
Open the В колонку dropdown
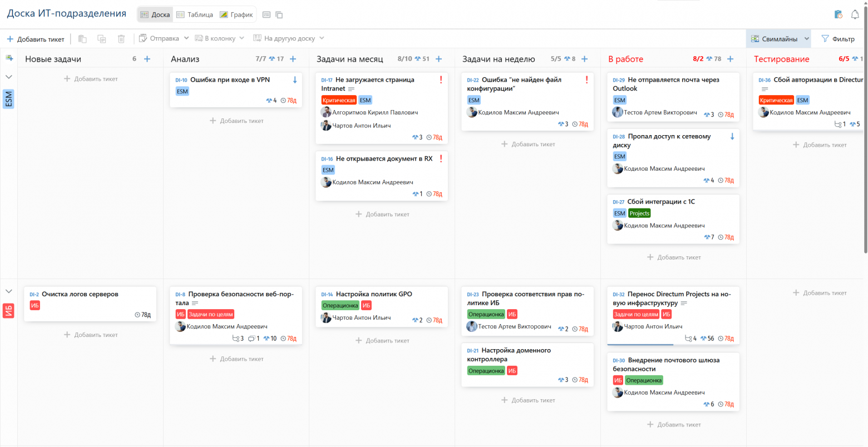click(x=219, y=38)
